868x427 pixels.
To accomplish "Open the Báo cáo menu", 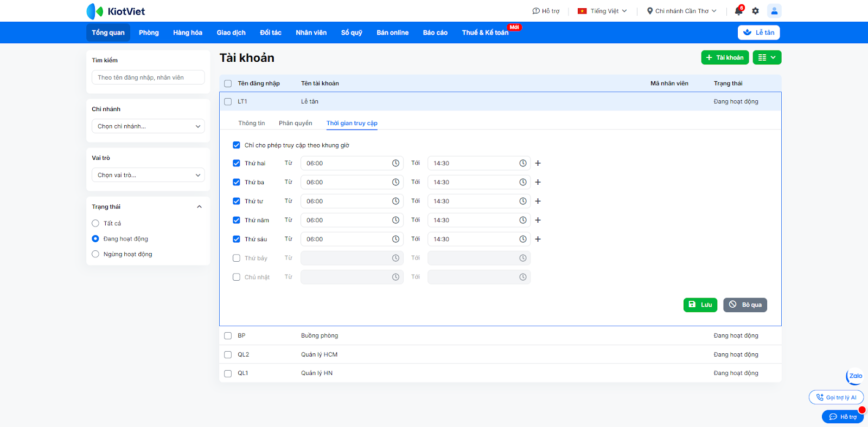I will (435, 33).
